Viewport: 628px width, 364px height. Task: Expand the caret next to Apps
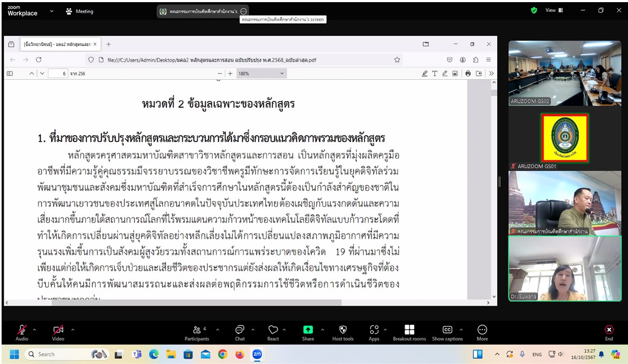pyautogui.click(x=385, y=330)
